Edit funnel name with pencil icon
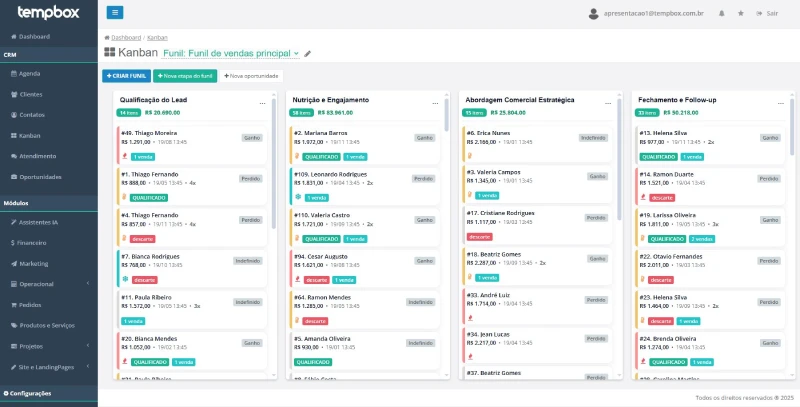This screenshot has height=407, width=800. (x=308, y=54)
